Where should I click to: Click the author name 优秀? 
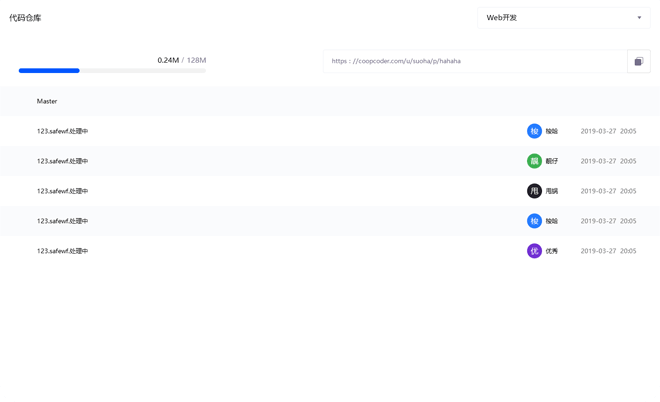[552, 251]
